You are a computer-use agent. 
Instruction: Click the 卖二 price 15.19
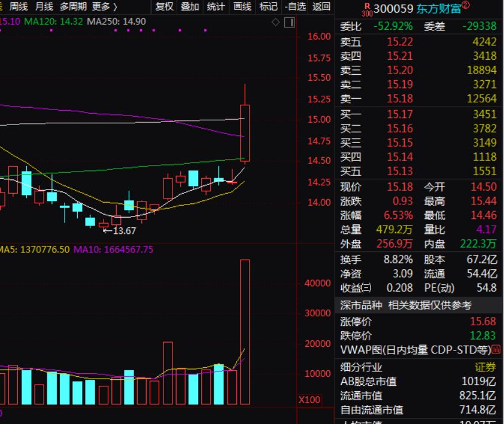coord(399,84)
